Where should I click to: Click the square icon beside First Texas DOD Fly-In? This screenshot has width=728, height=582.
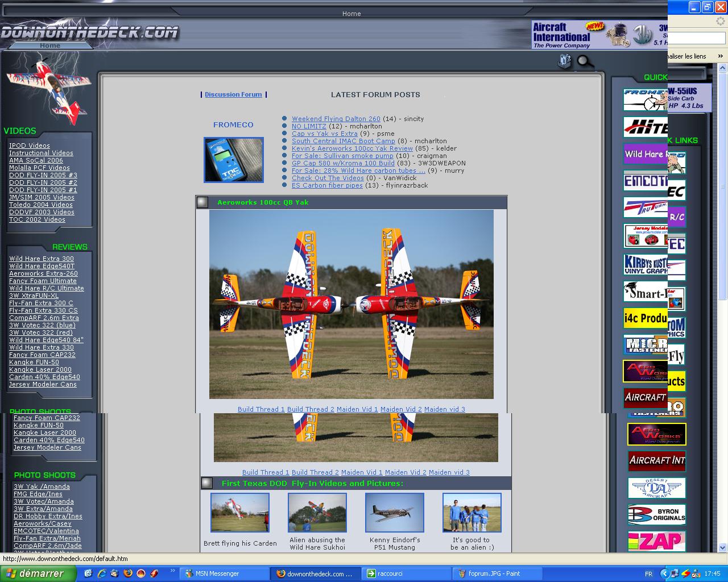[x=207, y=483]
